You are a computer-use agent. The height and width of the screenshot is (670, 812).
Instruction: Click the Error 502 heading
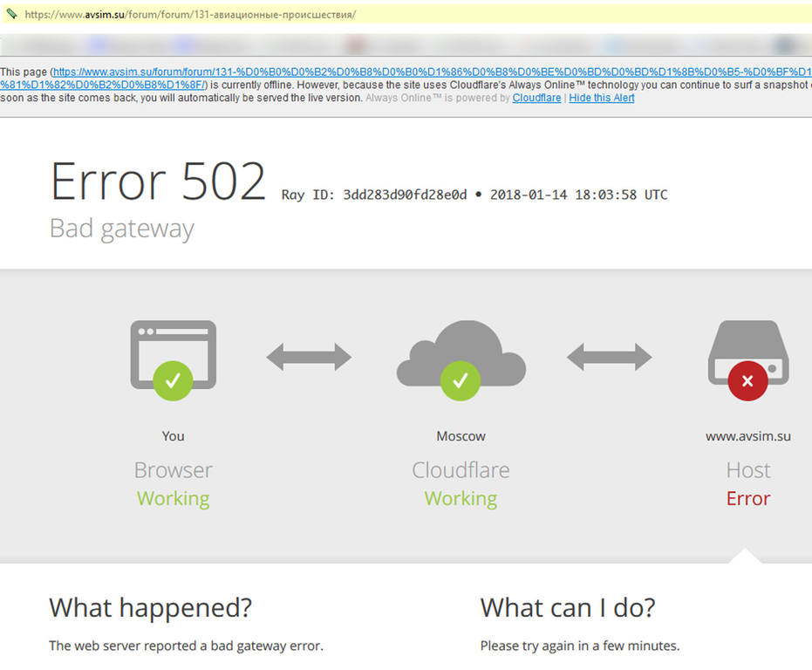pyautogui.click(x=158, y=181)
